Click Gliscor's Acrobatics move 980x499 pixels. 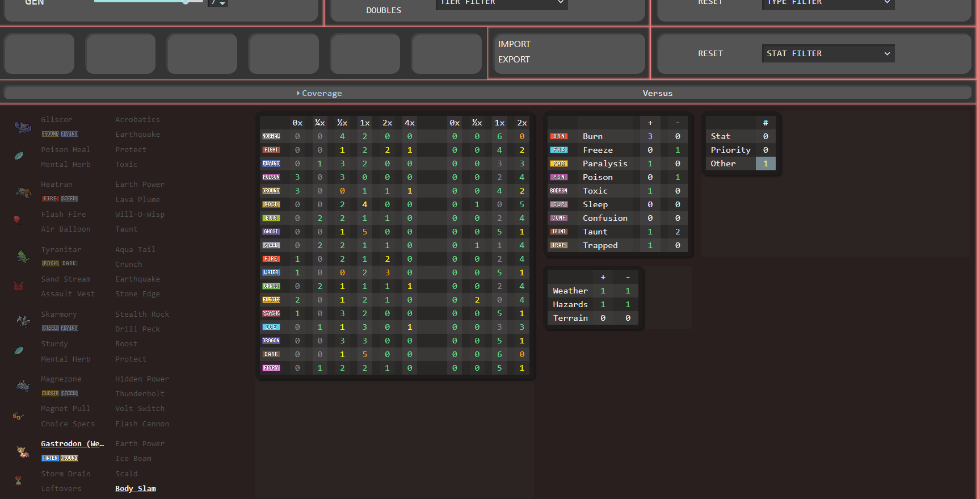(137, 120)
